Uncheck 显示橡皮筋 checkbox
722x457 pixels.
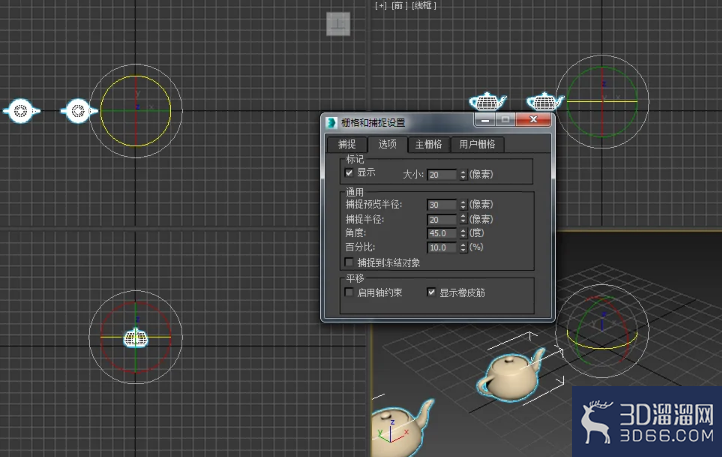click(x=431, y=292)
